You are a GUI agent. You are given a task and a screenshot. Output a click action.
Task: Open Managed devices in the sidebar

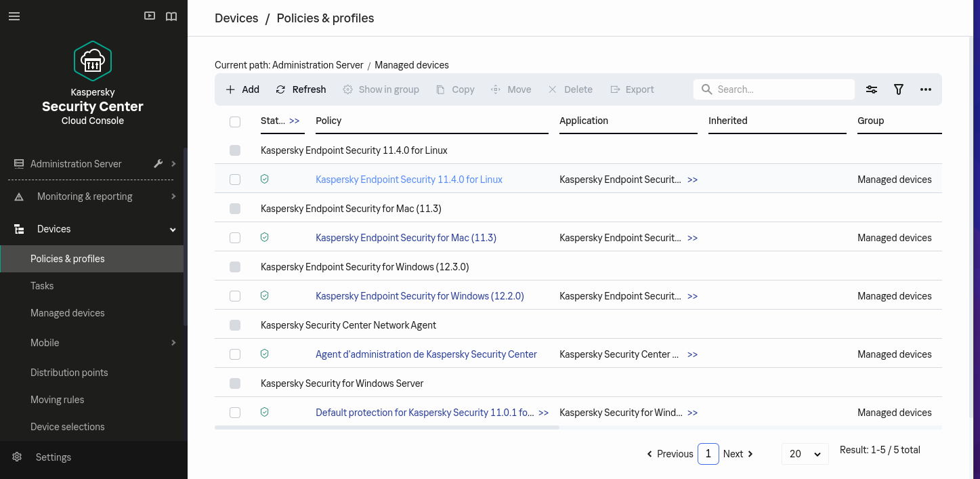pyautogui.click(x=68, y=313)
